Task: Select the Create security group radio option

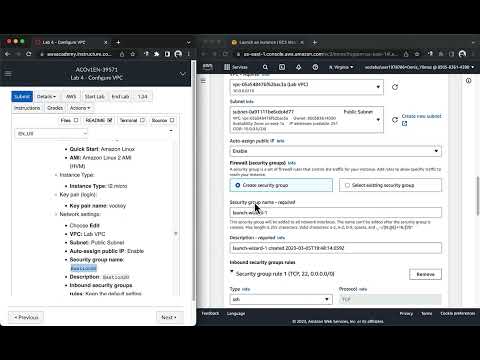Action: pyautogui.click(x=238, y=185)
